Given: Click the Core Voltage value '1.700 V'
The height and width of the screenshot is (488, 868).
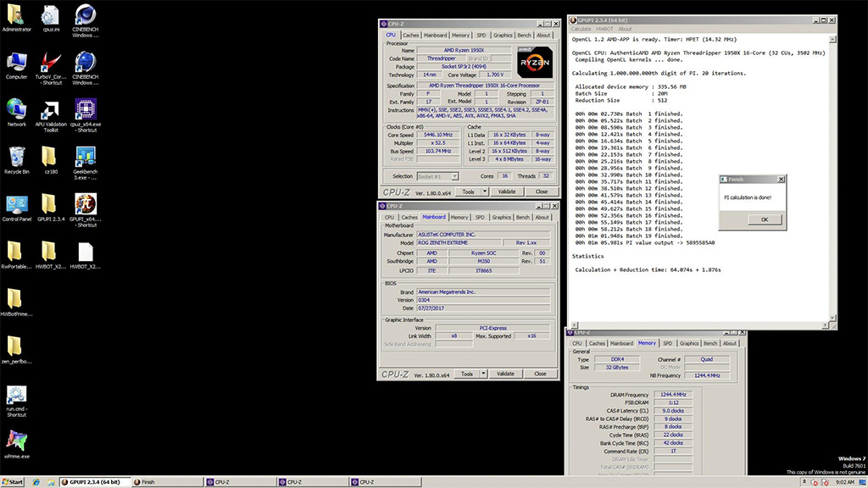Looking at the screenshot, I should pos(495,75).
